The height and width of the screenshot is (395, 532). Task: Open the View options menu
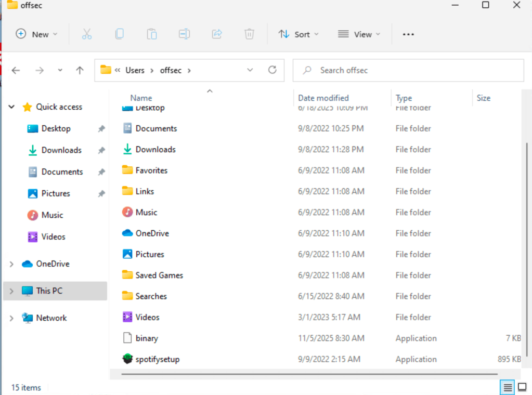359,34
